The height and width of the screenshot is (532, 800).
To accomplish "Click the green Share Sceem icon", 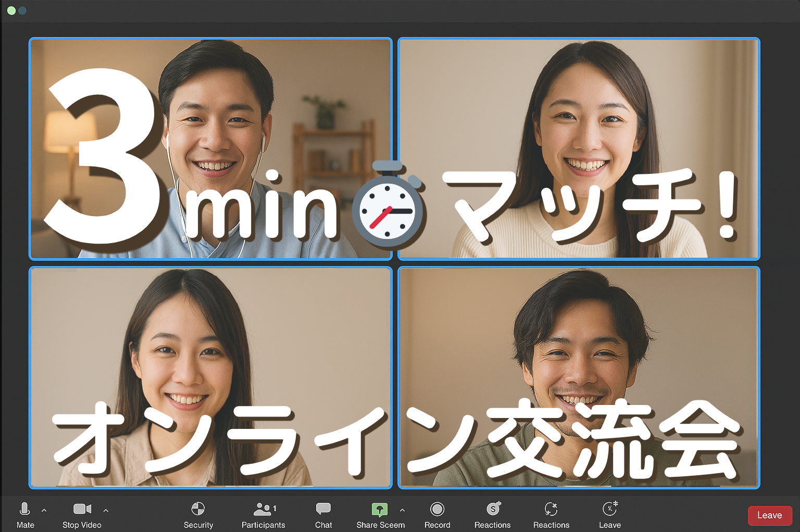I will (x=380, y=509).
